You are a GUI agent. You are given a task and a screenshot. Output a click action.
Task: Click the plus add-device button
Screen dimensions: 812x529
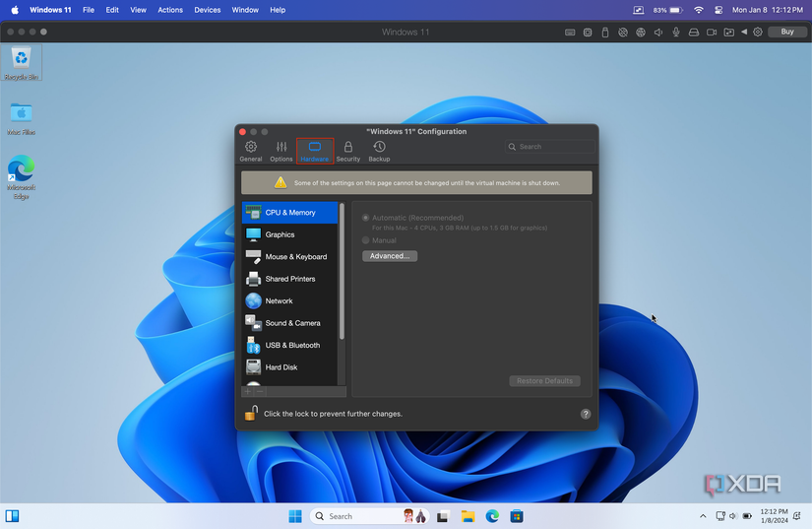247,392
